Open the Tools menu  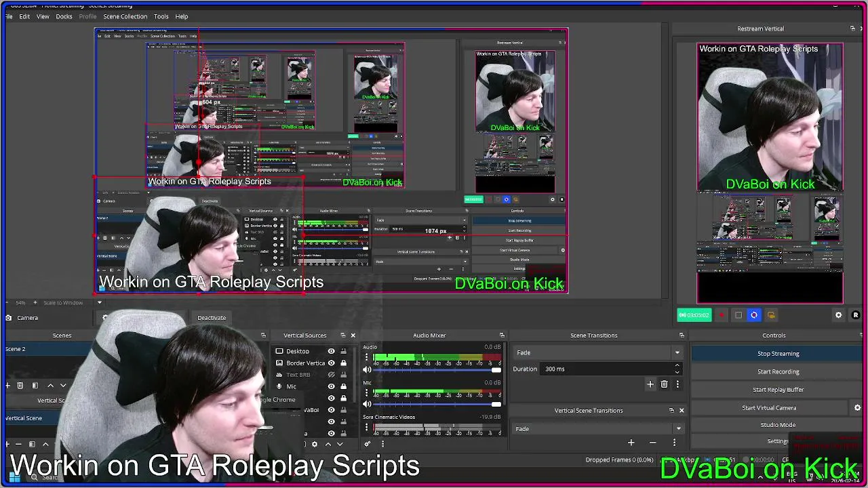coord(161,16)
